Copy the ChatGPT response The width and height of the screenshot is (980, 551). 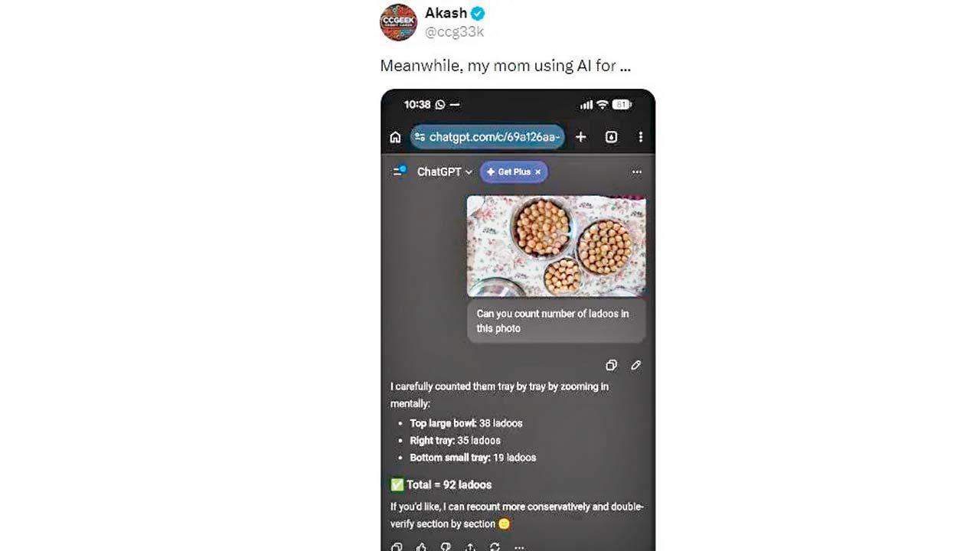click(397, 546)
